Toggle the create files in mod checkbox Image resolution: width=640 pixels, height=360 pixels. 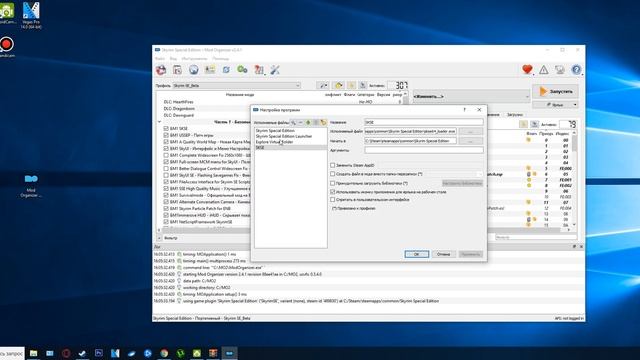pos(333,174)
